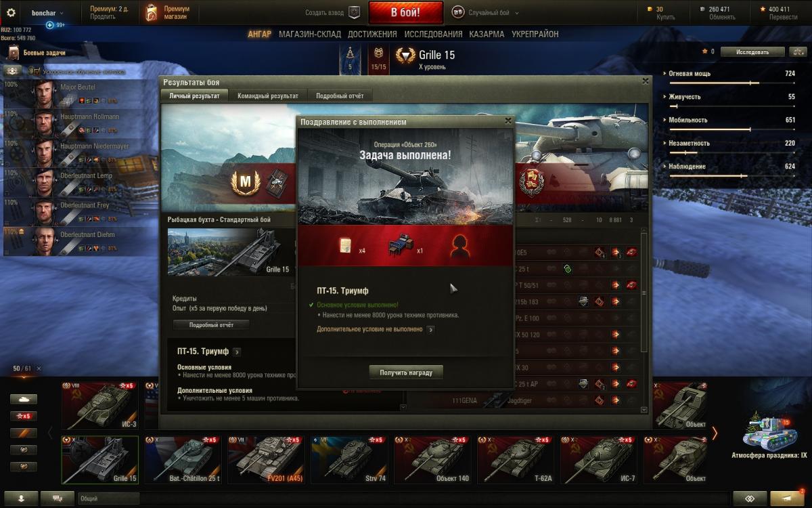
Task: Click the Получить награду button
Action: 406,372
